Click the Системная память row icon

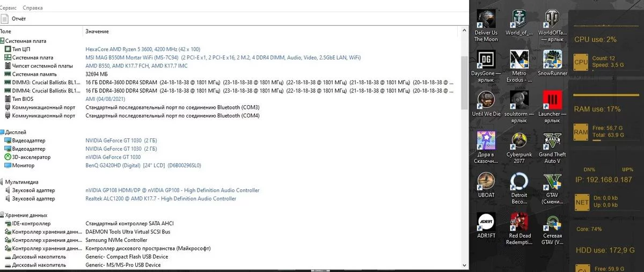click(8, 74)
